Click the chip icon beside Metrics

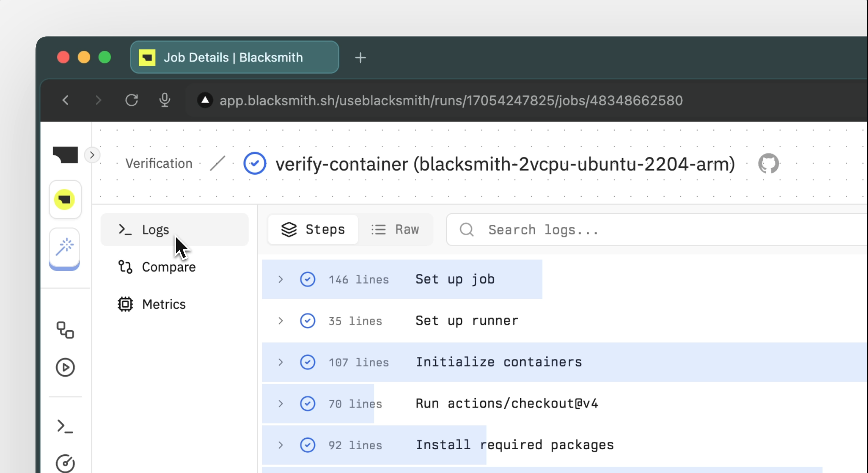coord(125,304)
